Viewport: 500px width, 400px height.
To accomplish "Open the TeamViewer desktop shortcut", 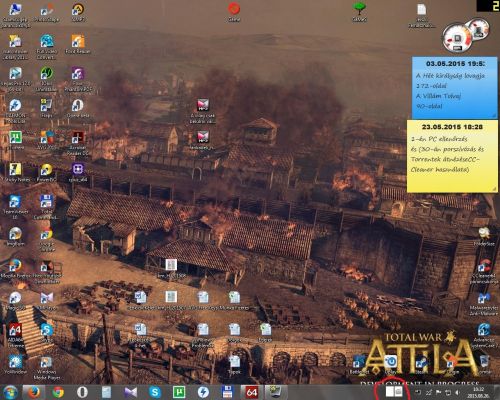I will click(15, 207).
